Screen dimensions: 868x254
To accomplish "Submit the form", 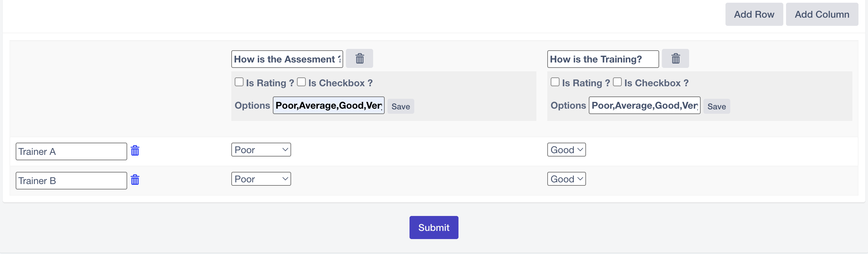I will click(434, 228).
